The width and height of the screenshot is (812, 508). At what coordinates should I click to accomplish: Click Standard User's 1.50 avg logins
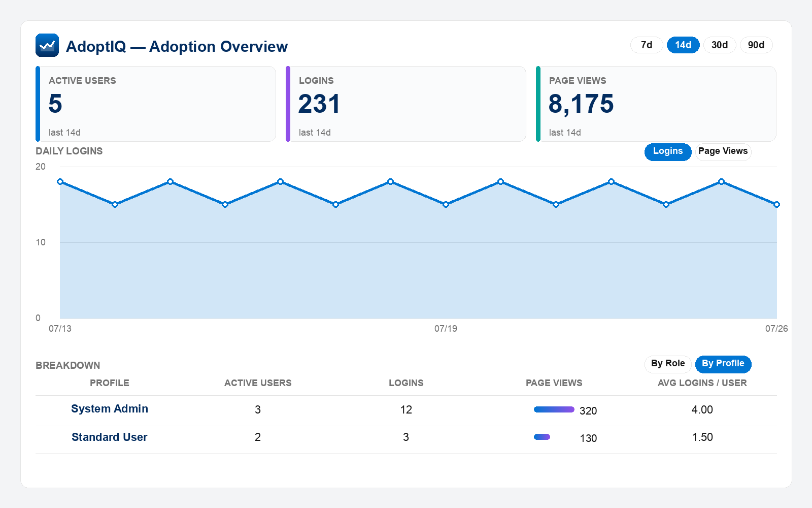click(702, 437)
